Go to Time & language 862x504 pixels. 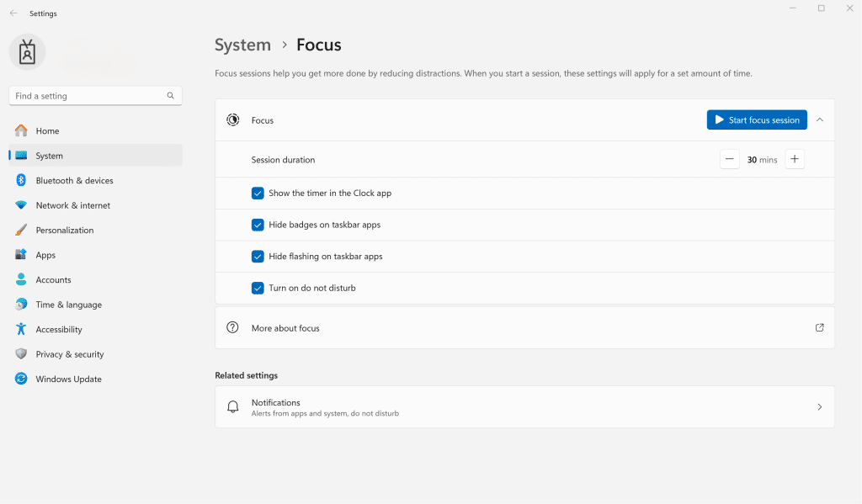click(x=96, y=304)
